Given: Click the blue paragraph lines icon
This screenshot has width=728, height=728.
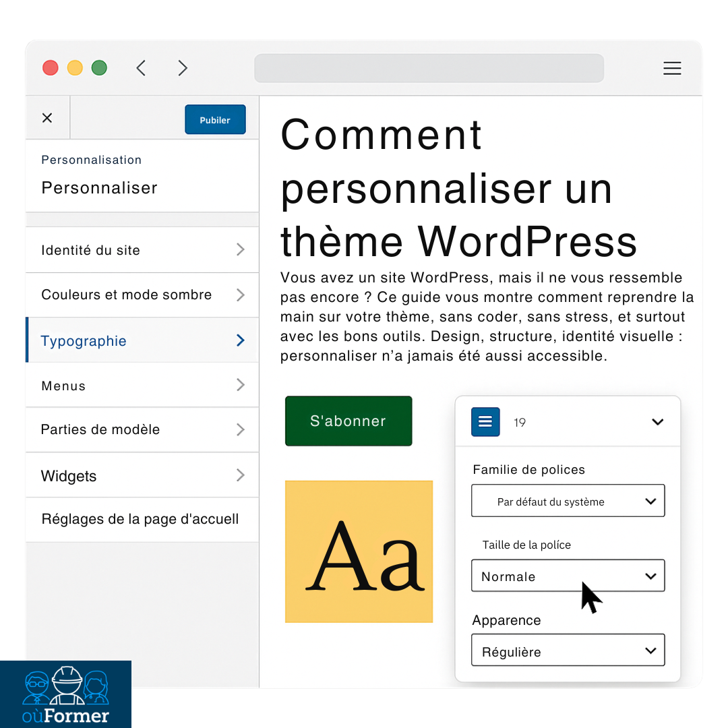Looking at the screenshot, I should (485, 421).
